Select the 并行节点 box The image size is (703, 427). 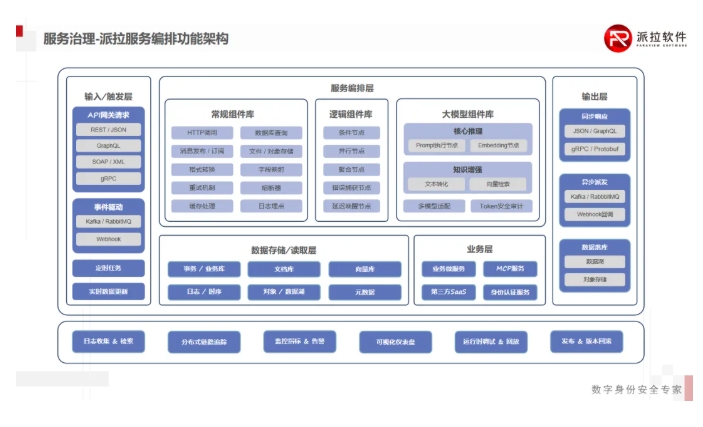(x=352, y=151)
